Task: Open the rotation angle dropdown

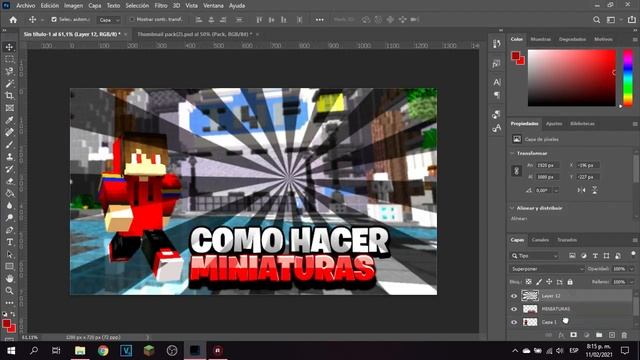Action: [556, 191]
